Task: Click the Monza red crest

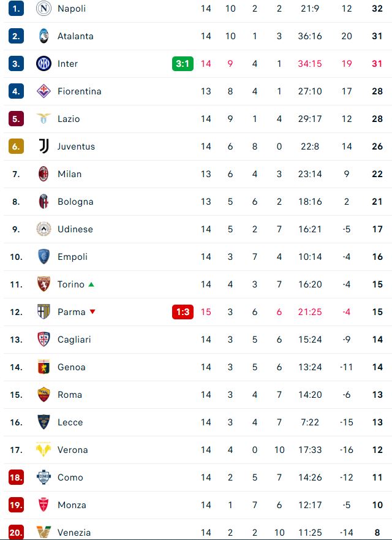Action: pos(43,505)
